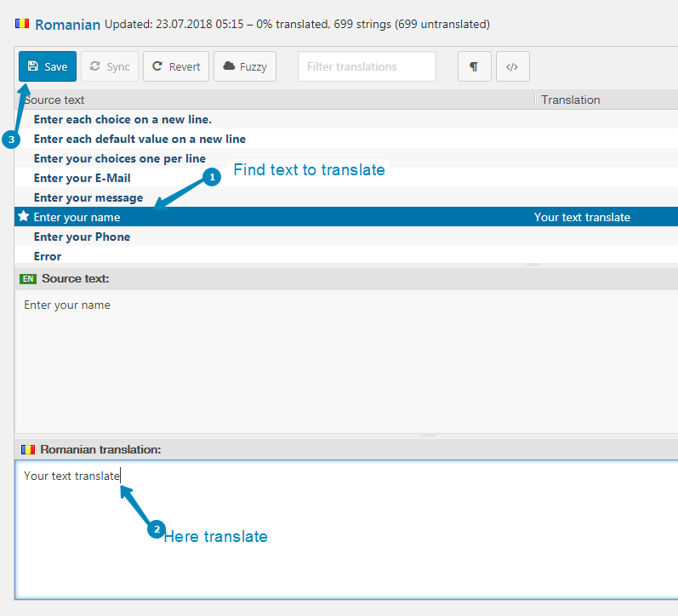Screen dimensions: 678x616
Task: Click the Sync button
Action: click(x=110, y=66)
